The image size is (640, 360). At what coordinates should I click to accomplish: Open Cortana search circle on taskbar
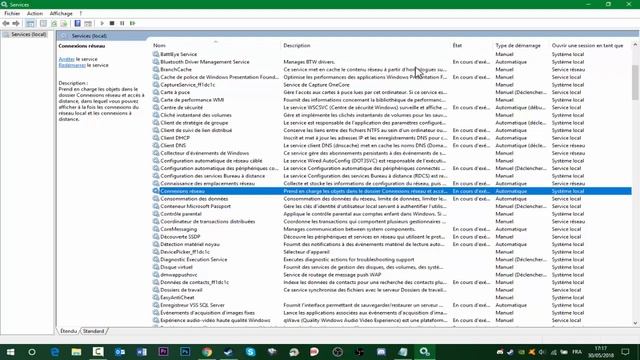(32, 352)
